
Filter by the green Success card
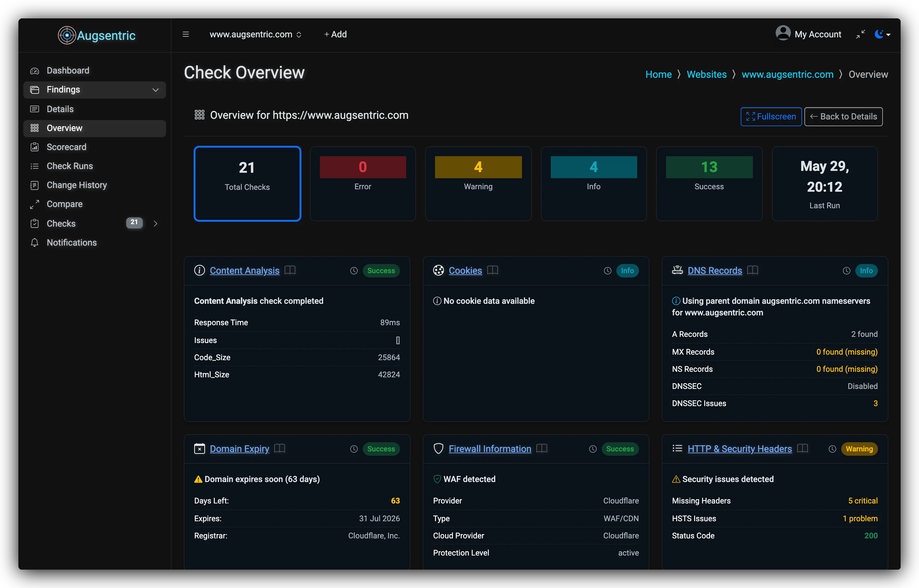click(709, 184)
